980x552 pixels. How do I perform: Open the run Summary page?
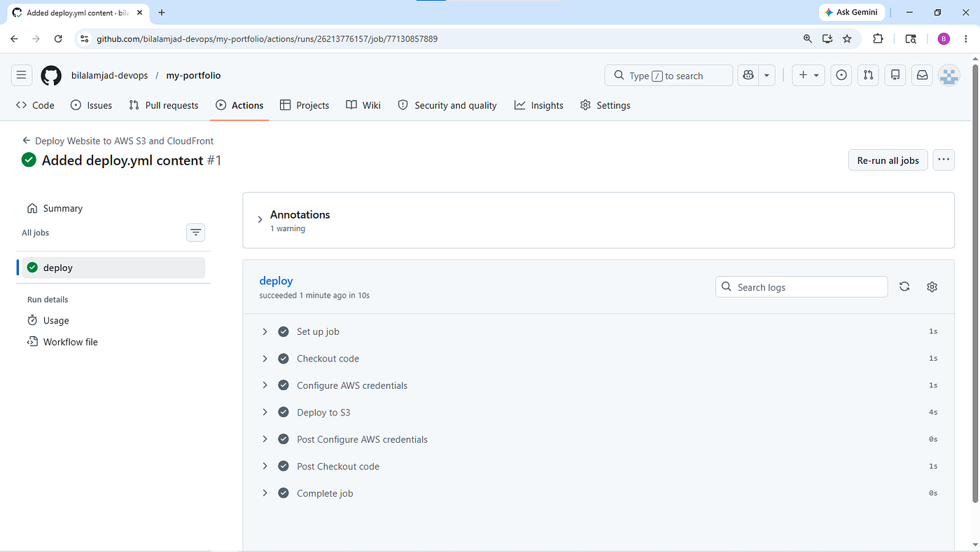[x=55, y=208]
